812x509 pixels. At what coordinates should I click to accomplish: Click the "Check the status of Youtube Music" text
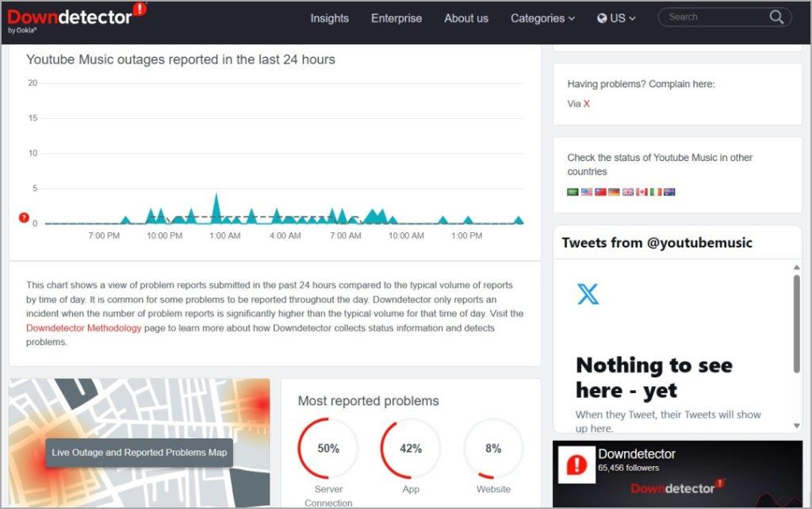660,165
